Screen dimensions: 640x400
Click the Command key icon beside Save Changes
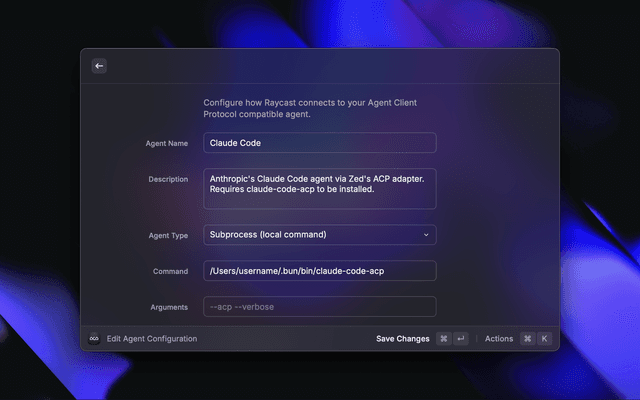pos(443,339)
